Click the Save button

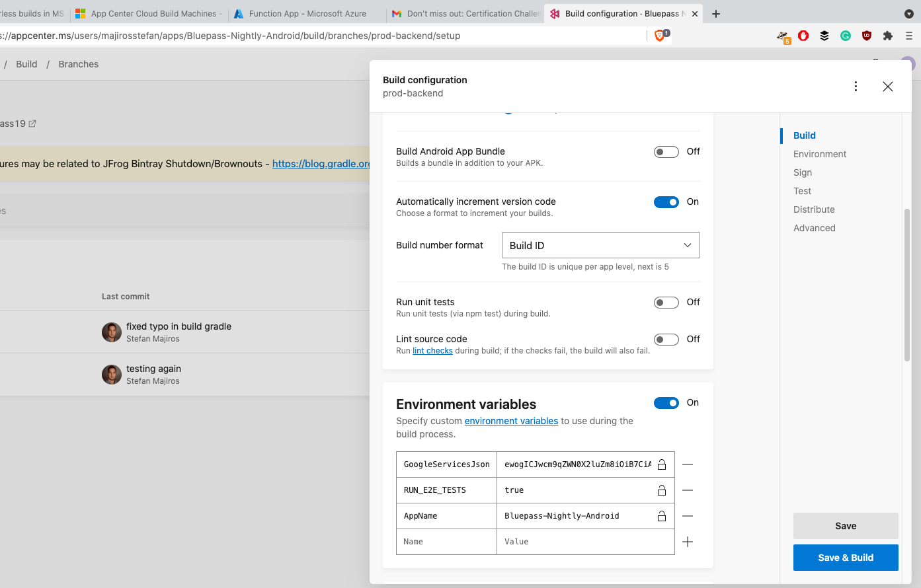tap(846, 526)
